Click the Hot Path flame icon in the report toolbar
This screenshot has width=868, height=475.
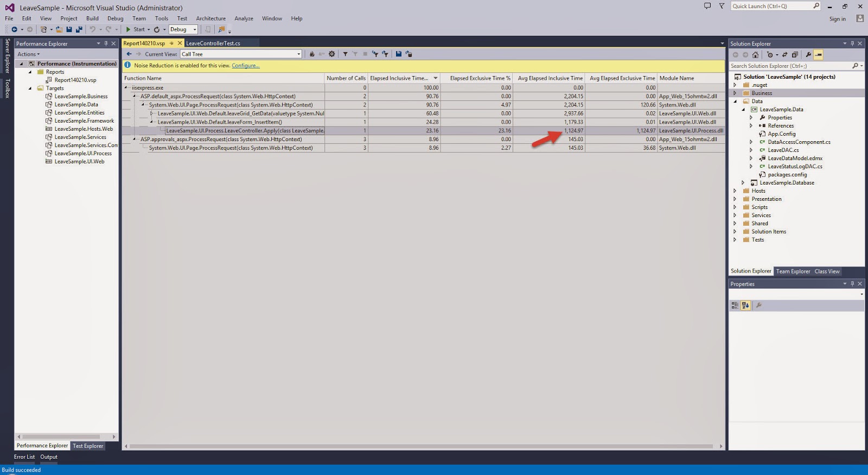coord(312,54)
